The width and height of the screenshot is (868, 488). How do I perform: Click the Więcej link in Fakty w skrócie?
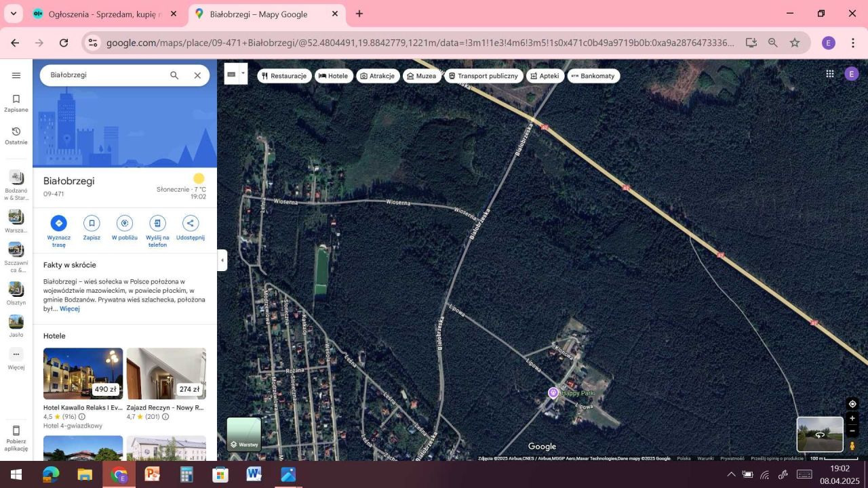pos(70,309)
